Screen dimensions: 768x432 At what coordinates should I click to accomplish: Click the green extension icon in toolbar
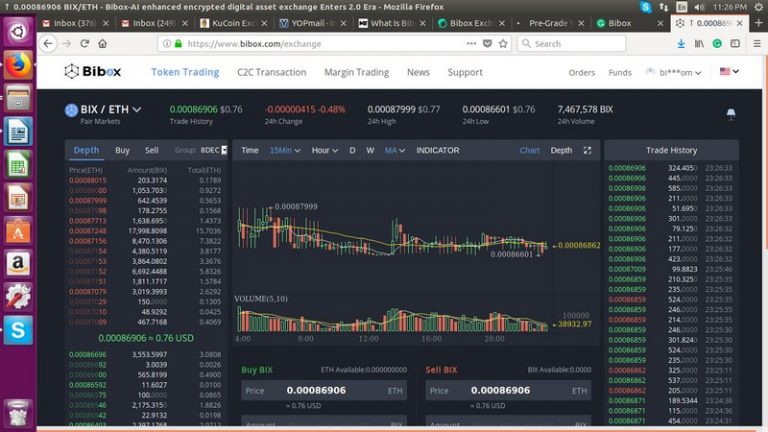717,44
